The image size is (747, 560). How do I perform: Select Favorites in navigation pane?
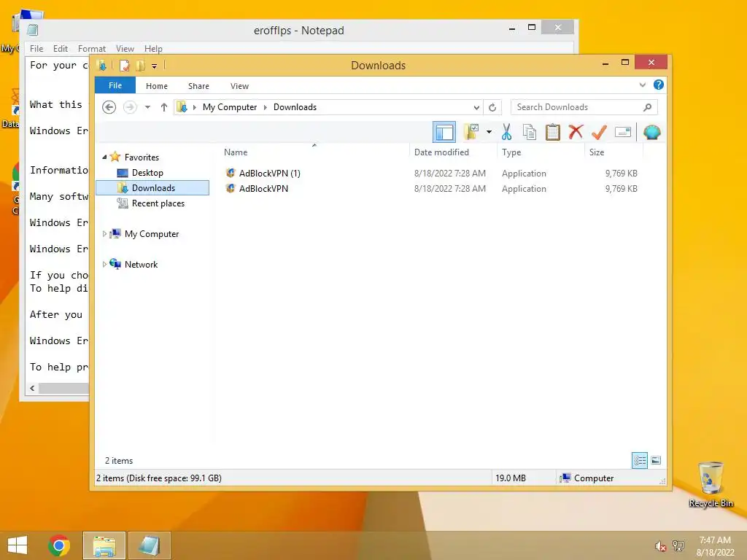click(142, 157)
